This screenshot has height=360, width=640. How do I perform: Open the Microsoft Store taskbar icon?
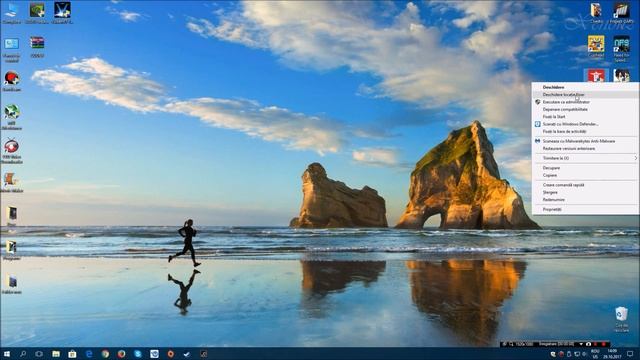click(72, 353)
